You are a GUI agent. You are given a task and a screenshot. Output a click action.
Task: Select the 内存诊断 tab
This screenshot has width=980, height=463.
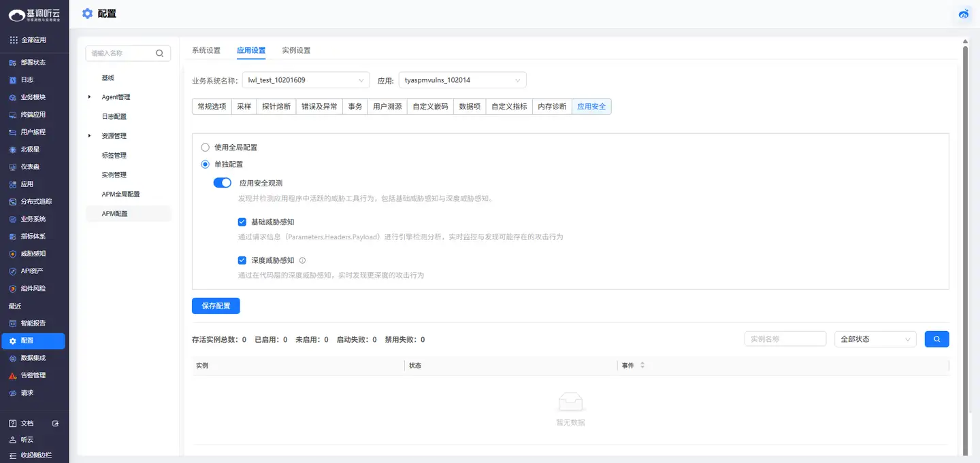click(x=551, y=107)
